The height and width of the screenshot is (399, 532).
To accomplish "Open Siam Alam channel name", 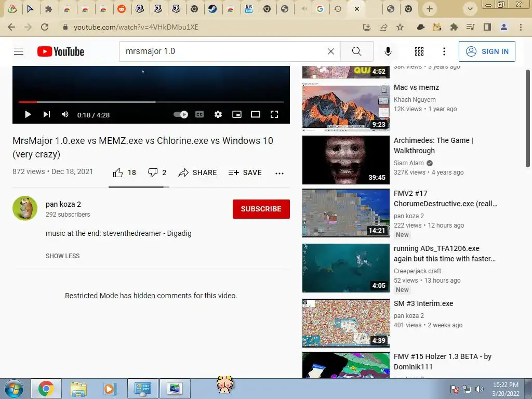I will pyautogui.click(x=409, y=163).
